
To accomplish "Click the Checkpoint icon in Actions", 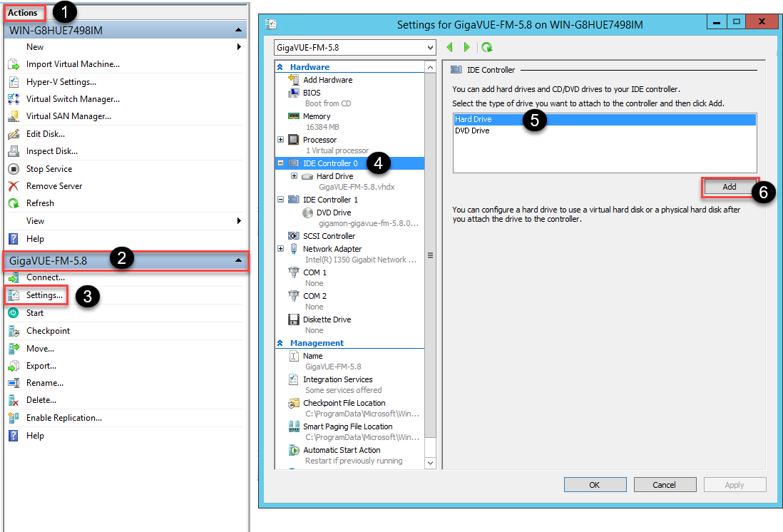I will point(13,331).
